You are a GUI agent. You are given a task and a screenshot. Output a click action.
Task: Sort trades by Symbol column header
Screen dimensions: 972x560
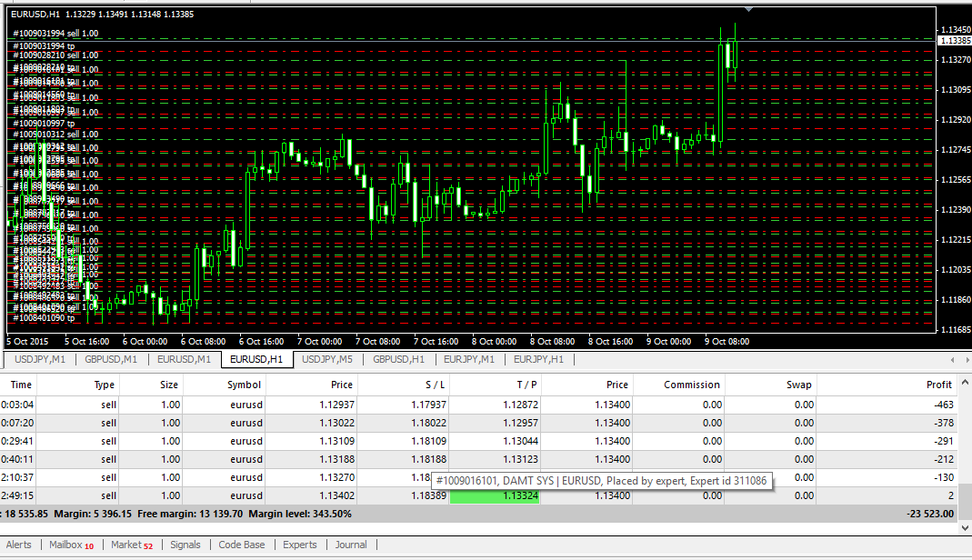click(244, 385)
